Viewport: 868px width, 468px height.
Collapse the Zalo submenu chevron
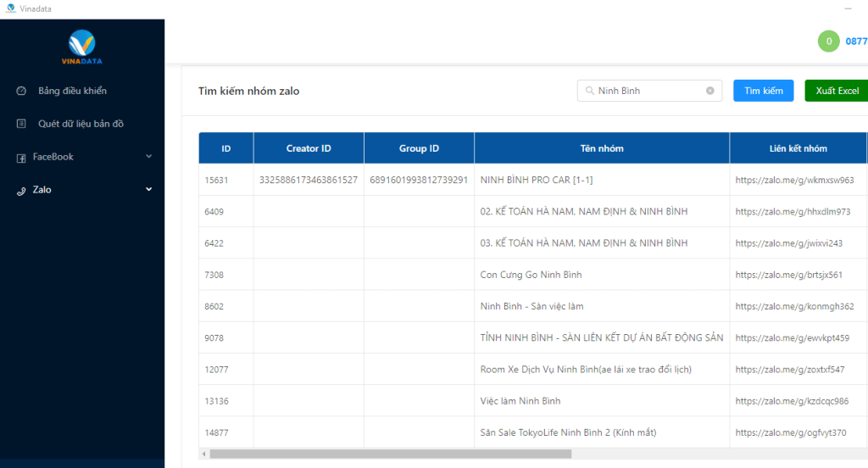pyautogui.click(x=148, y=189)
